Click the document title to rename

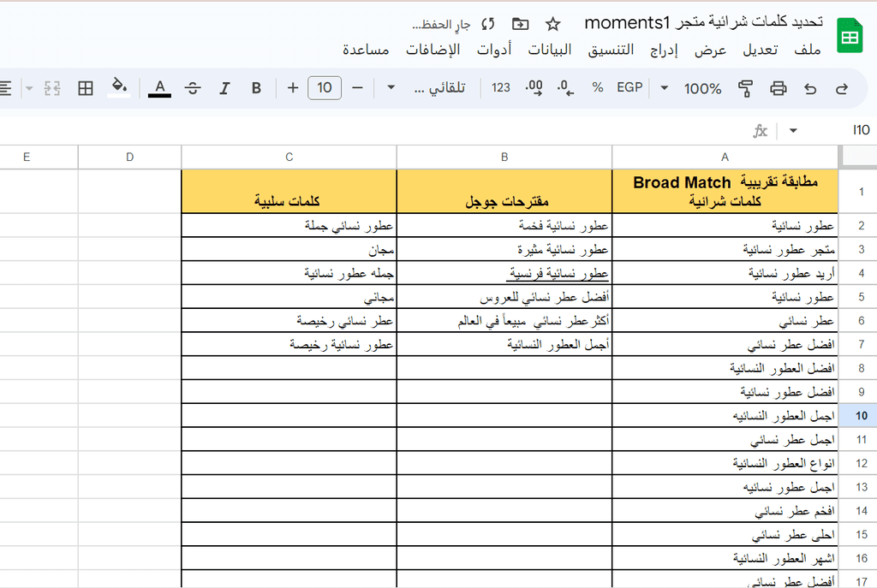pyautogui.click(x=704, y=23)
